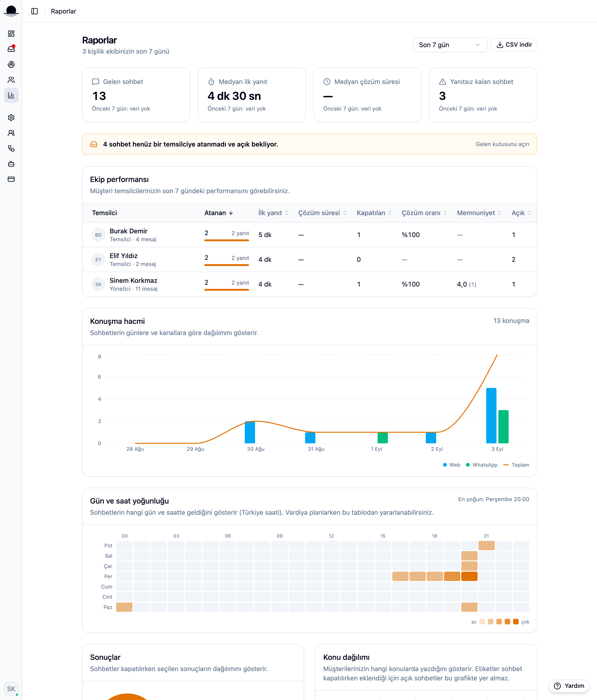Open the dashboard grid icon in sidebar
597x700 pixels.
coord(11,33)
